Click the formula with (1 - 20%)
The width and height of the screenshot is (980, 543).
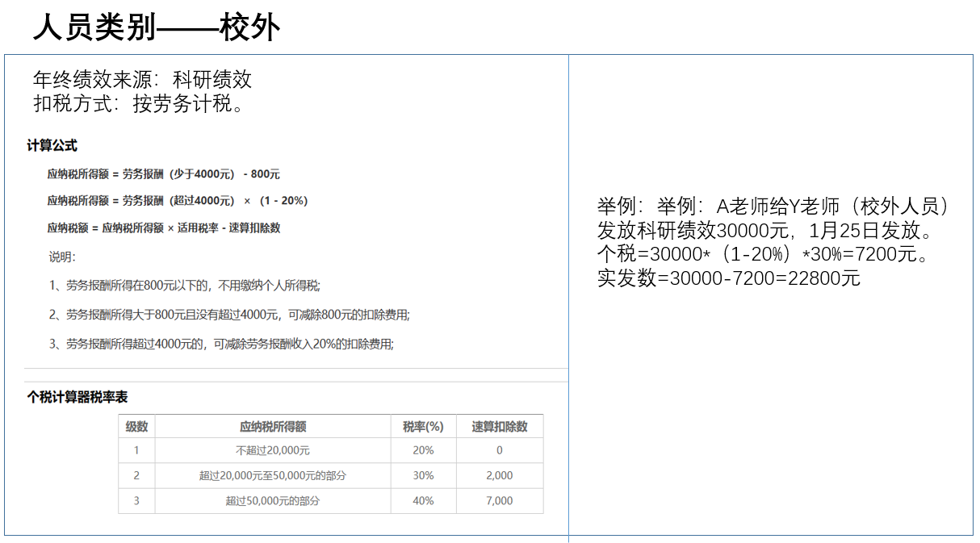177,201
